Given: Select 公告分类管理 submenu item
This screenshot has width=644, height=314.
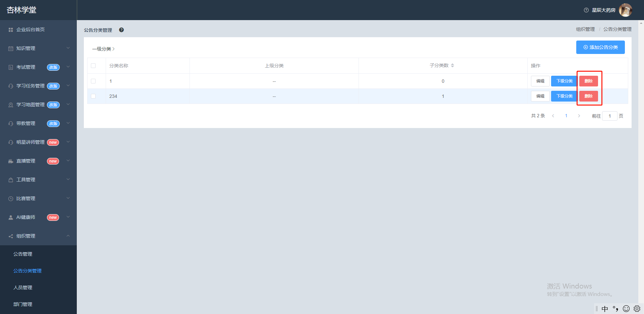Looking at the screenshot, I should pos(28,271).
